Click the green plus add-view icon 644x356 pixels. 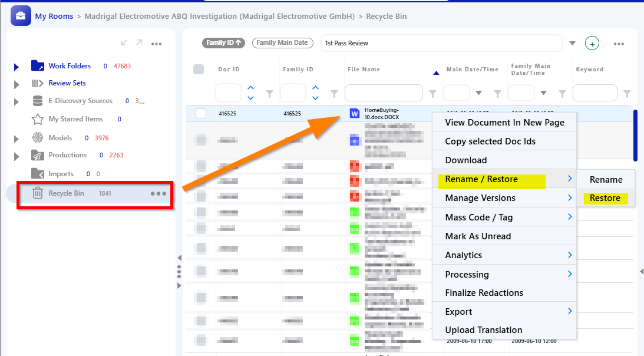tap(592, 43)
